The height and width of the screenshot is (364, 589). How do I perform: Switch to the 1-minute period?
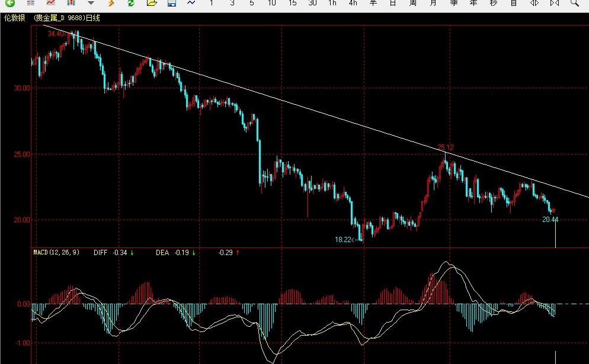pos(212,3)
